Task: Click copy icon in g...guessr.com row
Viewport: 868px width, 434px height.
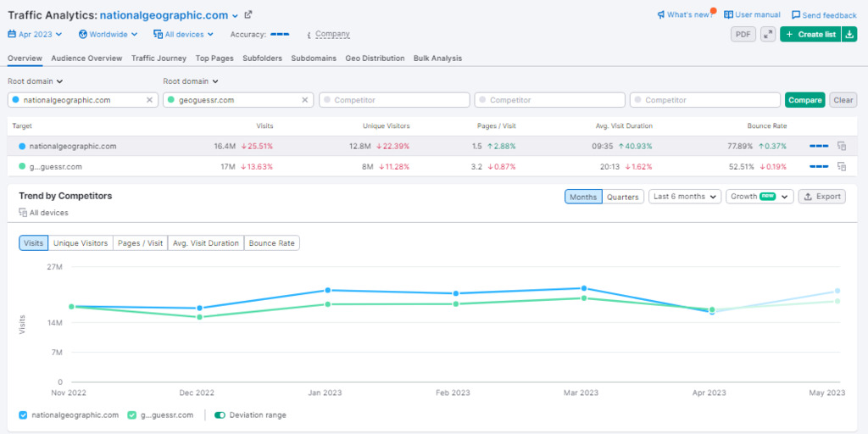Action: click(842, 166)
